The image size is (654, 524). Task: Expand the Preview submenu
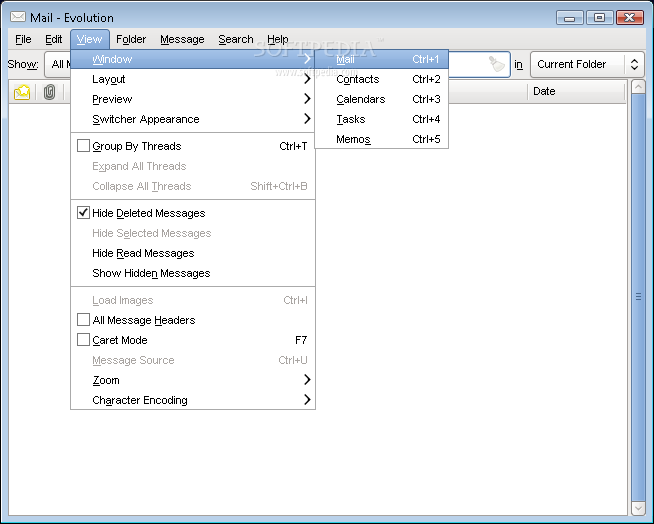(x=193, y=99)
